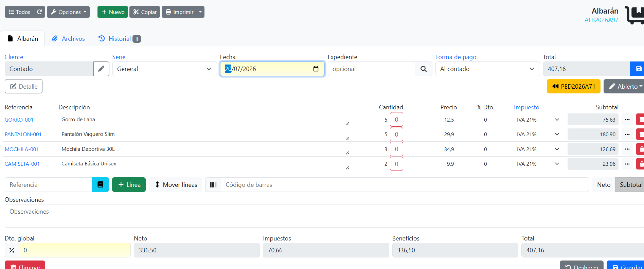
Task: Click the red 0 badge on GORRO-001 row
Action: pos(396,120)
